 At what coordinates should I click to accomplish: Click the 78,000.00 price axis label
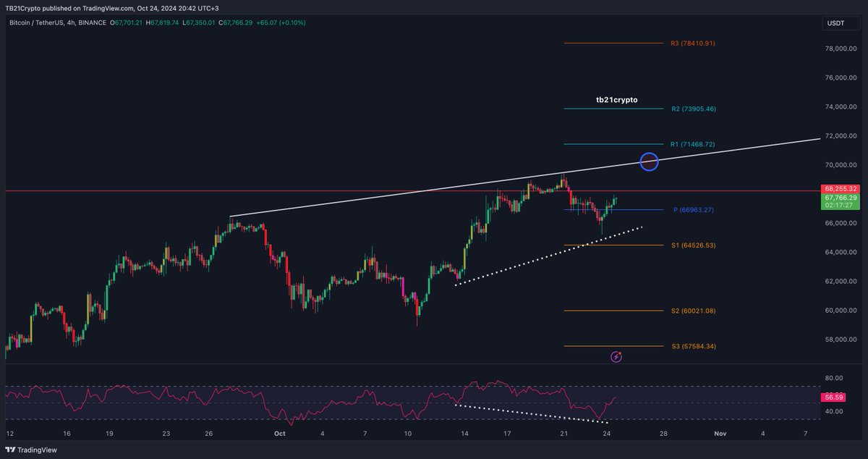[x=840, y=49]
